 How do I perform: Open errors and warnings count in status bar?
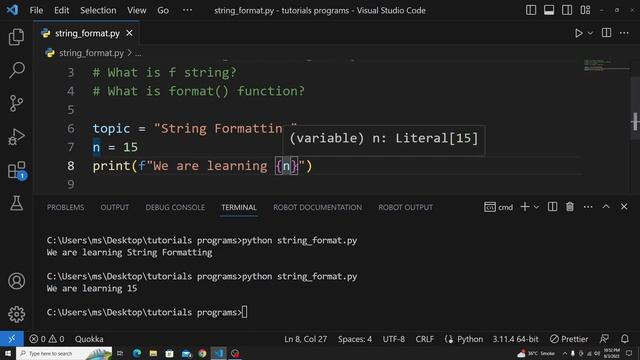[47, 339]
